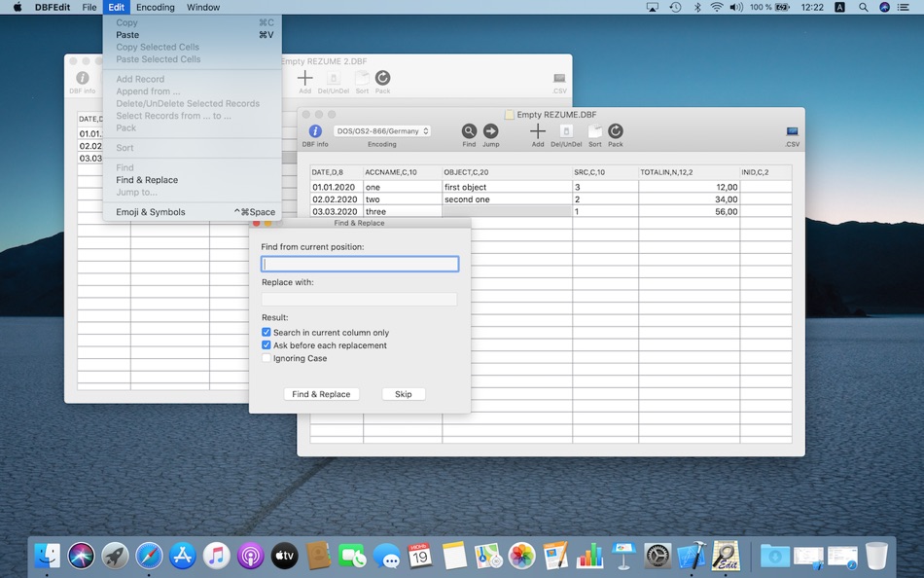Click the DBFEdit icon in the Dock
The height and width of the screenshot is (578, 924).
[728, 556]
